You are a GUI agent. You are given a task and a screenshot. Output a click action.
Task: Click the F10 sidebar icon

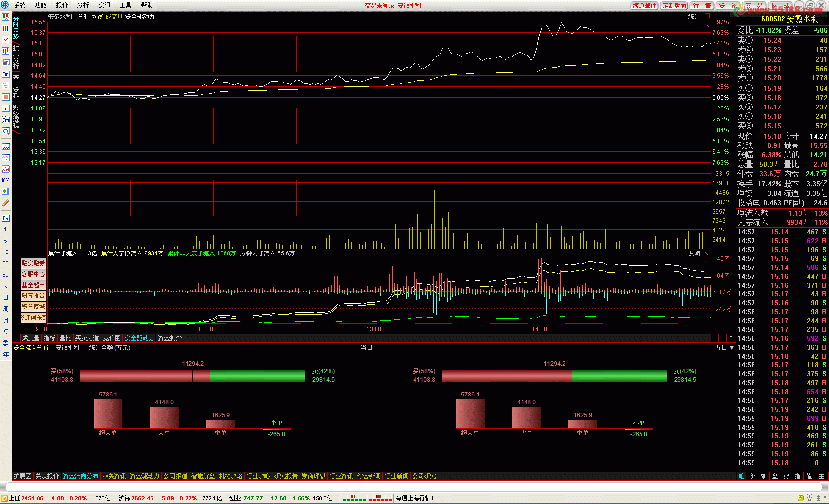coord(6,74)
